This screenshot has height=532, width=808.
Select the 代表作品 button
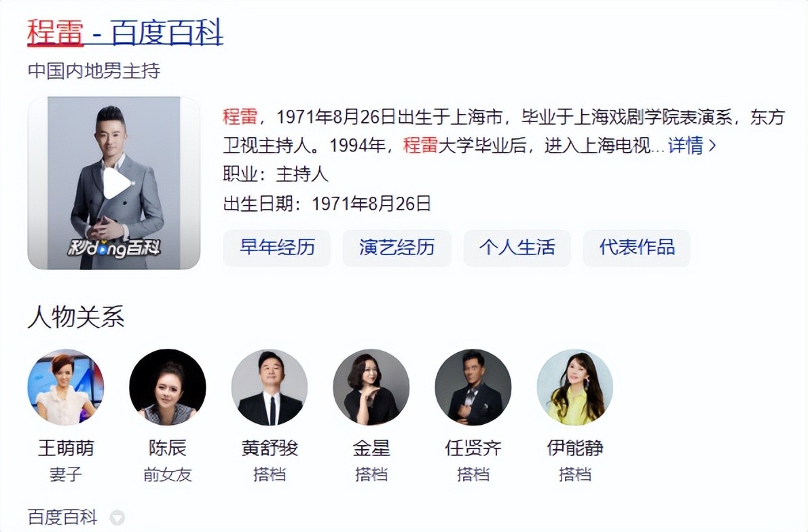point(637,248)
